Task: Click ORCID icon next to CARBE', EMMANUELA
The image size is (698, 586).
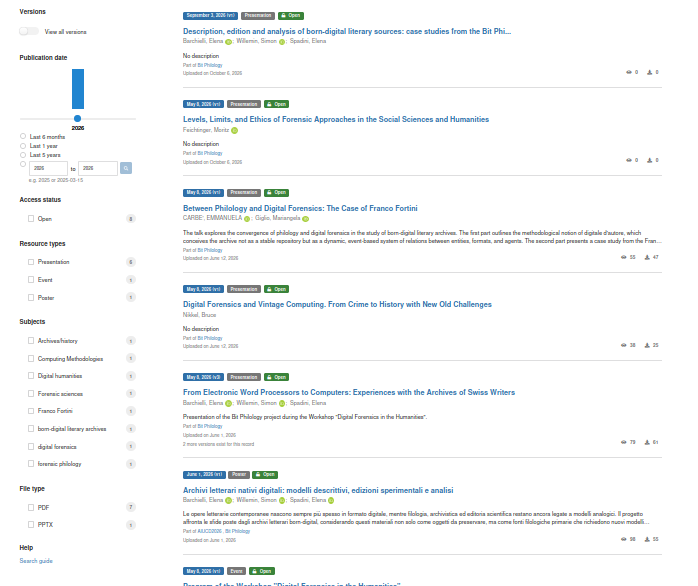Action: [247, 219]
